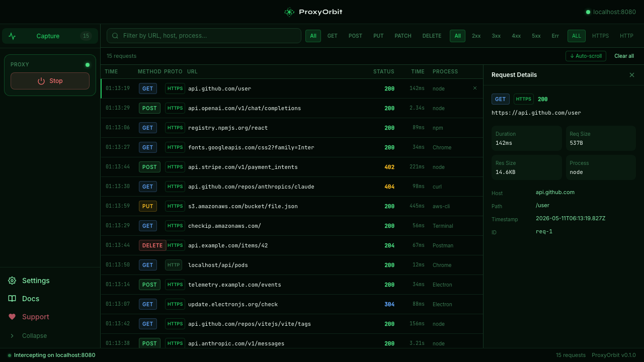644x362 pixels.
Task: Select the All status filter
Action: click(x=457, y=36)
